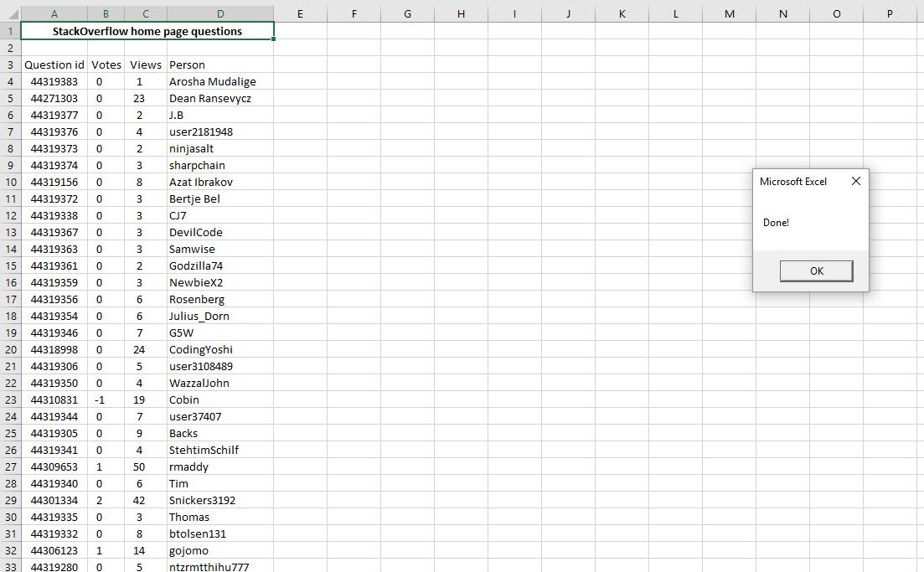The image size is (924, 572).
Task: Click the cell containing Snickers3192
Action: (x=220, y=500)
